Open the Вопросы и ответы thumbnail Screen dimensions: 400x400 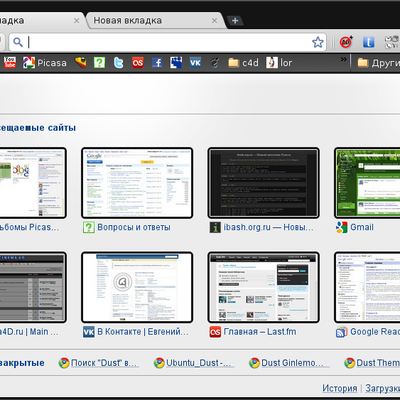[x=137, y=183]
